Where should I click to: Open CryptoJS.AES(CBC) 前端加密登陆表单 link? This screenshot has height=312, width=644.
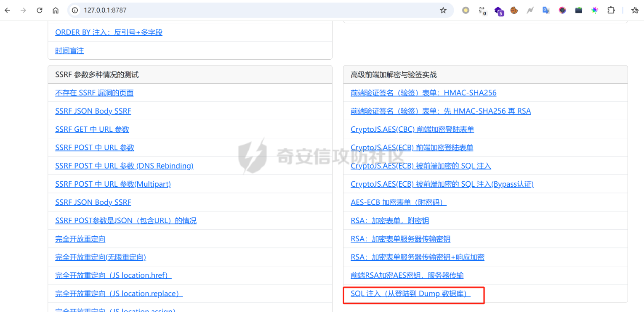pos(412,130)
